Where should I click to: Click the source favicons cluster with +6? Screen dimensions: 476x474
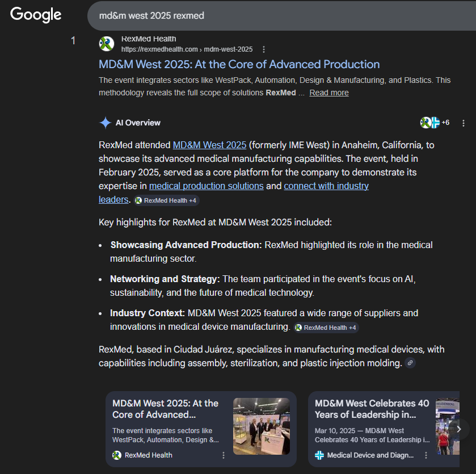(x=435, y=123)
